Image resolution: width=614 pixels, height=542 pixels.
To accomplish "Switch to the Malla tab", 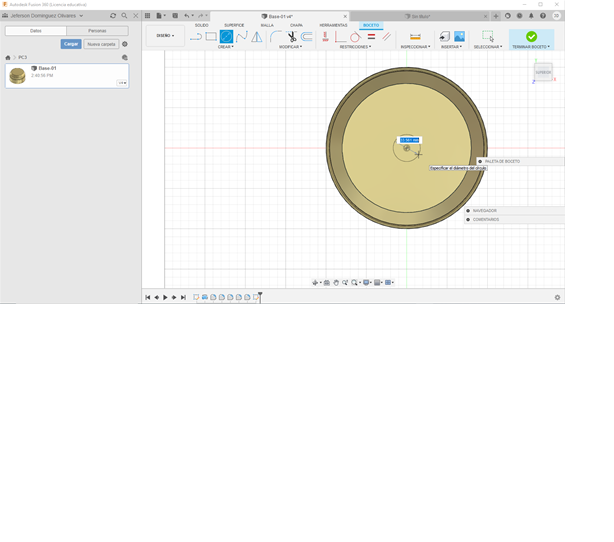I will 267,25.
